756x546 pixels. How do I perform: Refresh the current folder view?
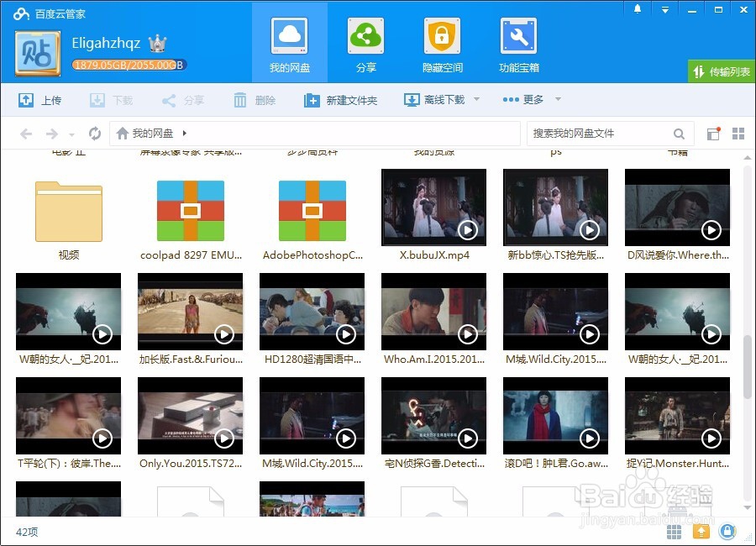click(x=94, y=133)
